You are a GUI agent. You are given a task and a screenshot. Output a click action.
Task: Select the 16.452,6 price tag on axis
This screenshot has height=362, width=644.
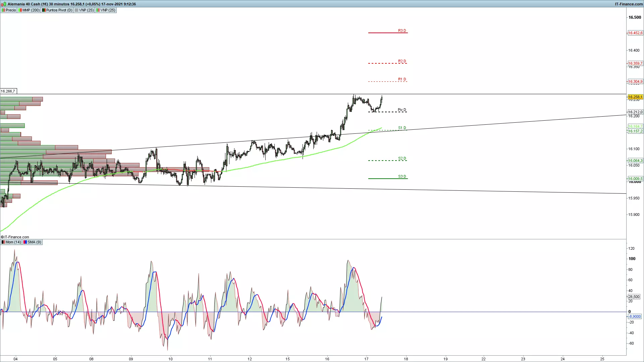(x=635, y=33)
